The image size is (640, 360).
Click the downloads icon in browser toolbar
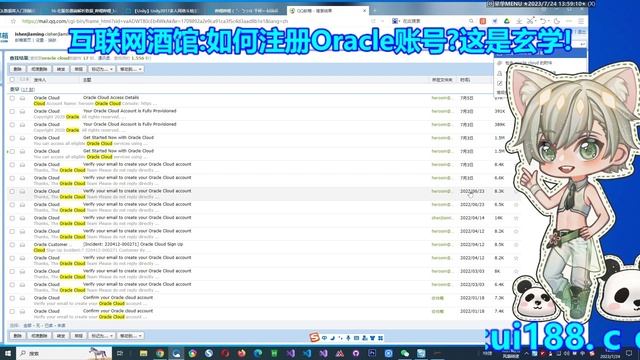(519, 21)
